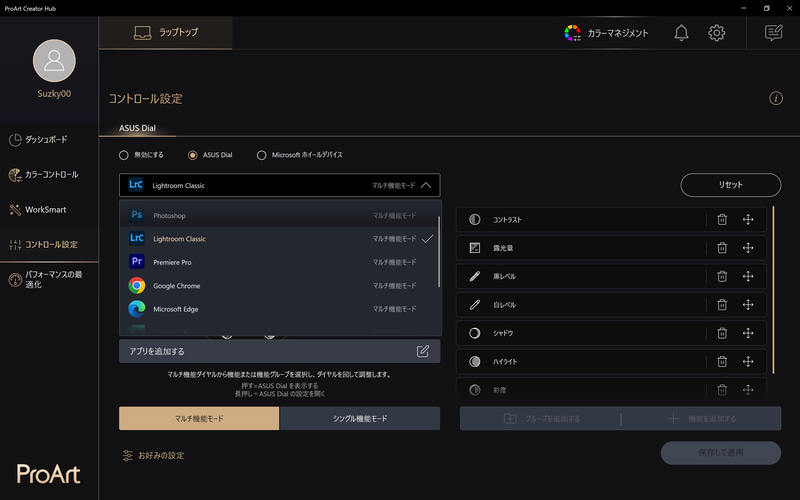
Task: Select the ASUS Dial radio button
Action: [192, 155]
